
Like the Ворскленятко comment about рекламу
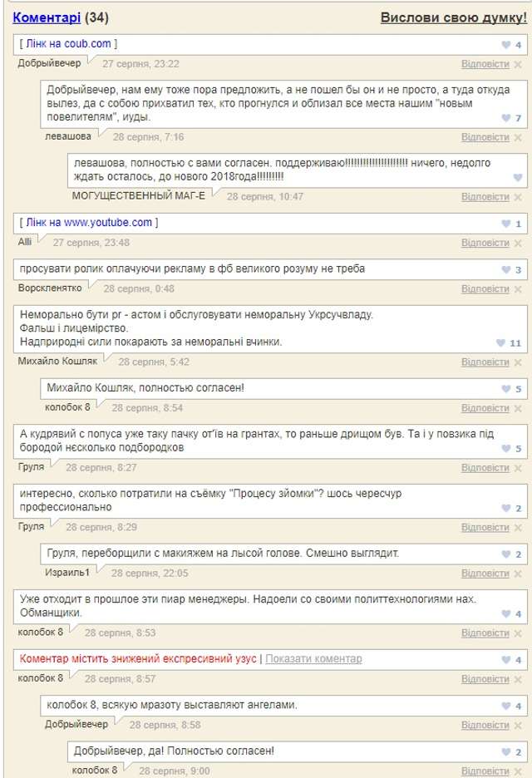pos(505,270)
